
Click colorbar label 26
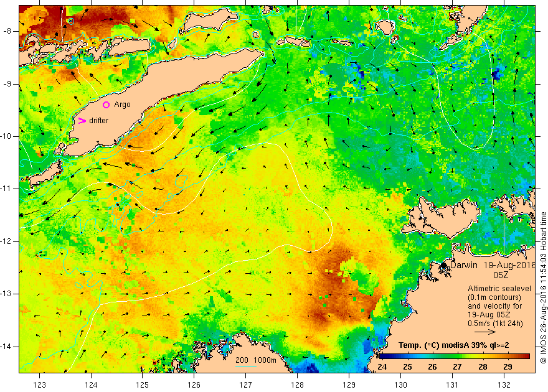point(432,367)
